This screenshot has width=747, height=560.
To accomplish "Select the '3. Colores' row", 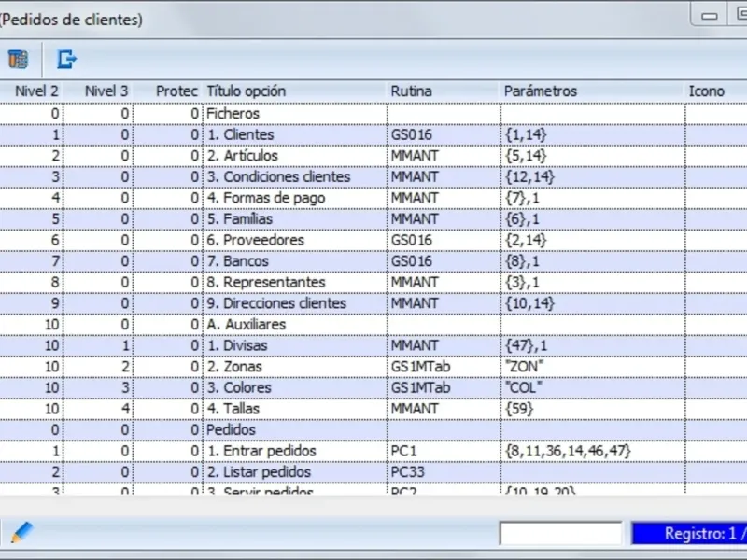I will (373, 387).
